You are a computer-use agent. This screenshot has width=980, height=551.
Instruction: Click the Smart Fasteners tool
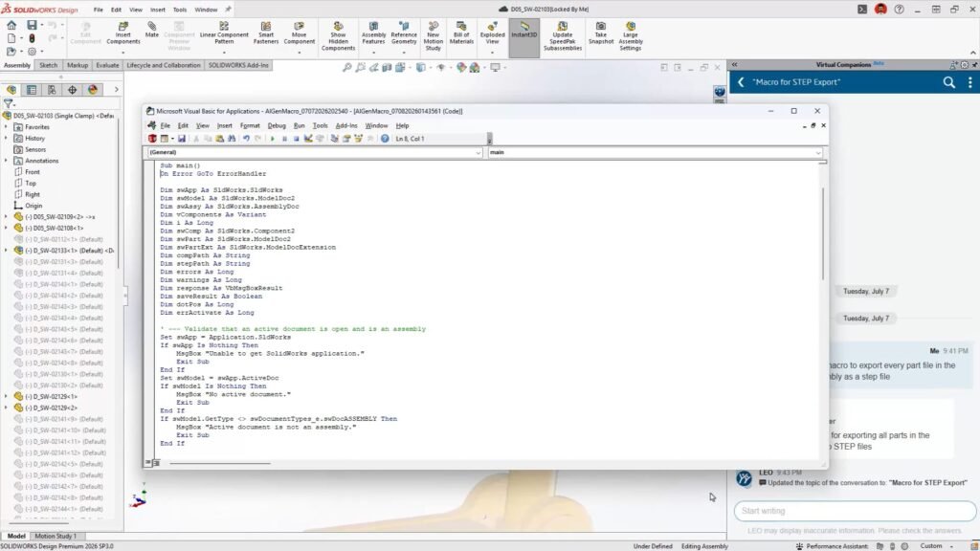point(266,33)
